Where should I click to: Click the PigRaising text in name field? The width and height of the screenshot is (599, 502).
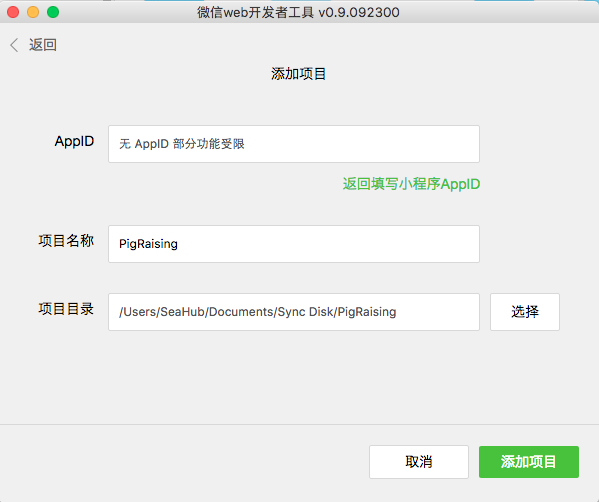coord(148,244)
